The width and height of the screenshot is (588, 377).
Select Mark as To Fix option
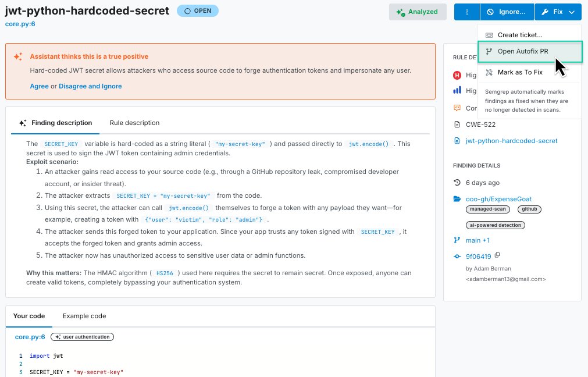pos(530,72)
